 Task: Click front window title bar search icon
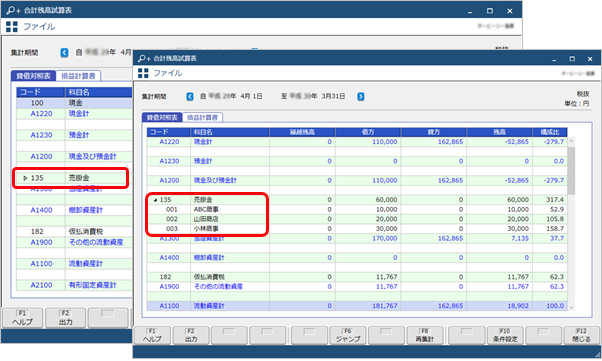tap(144, 58)
